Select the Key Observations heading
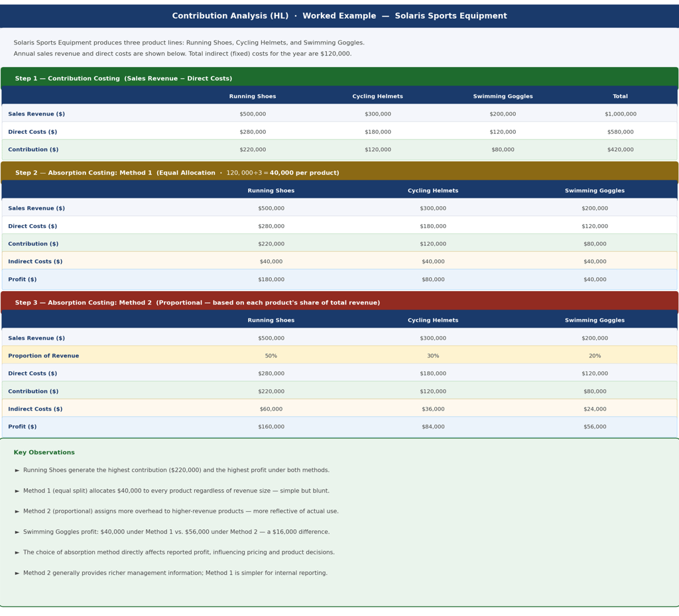Image resolution: width=679 pixels, height=616 pixels. pyautogui.click(x=44, y=452)
